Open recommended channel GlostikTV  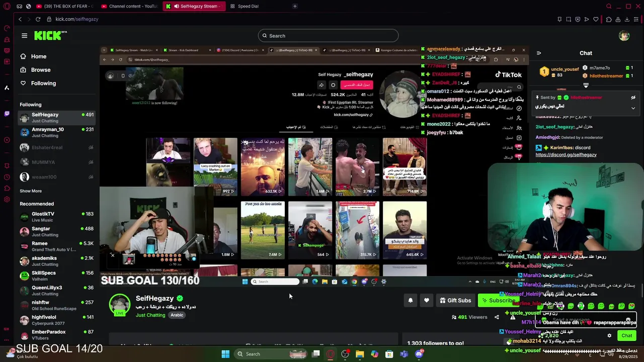pyautogui.click(x=56, y=217)
